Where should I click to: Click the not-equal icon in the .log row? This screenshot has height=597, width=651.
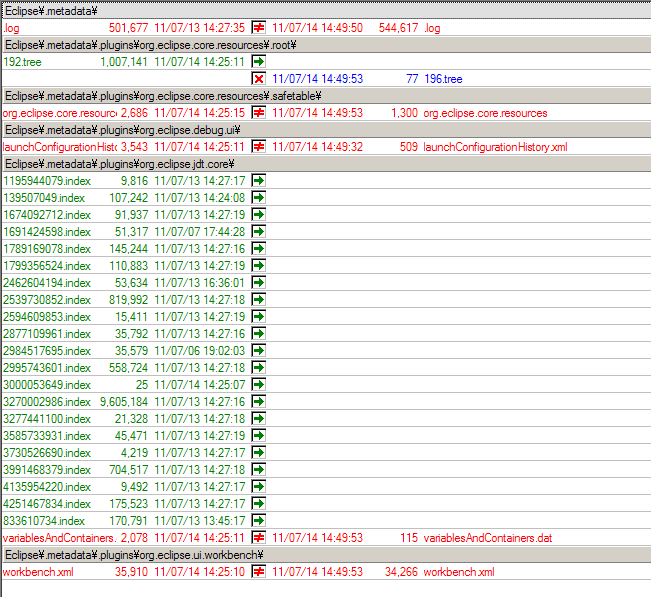tap(259, 28)
